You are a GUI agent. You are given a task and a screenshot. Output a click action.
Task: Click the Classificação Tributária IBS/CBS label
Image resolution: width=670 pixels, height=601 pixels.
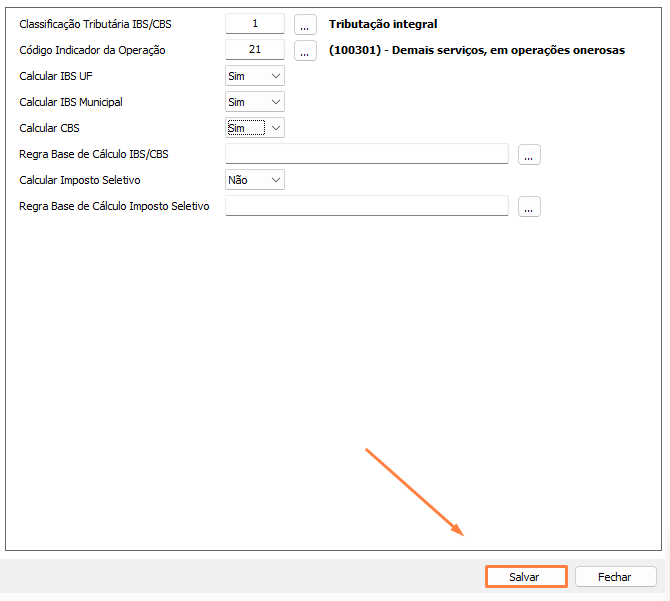click(x=95, y=24)
